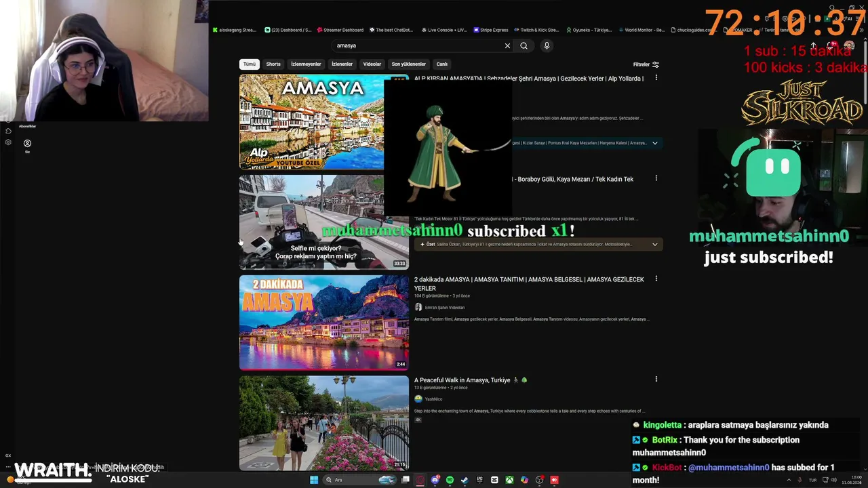868x488 pixels.
Task: Select the Son yüklenenler filter chip
Action: click(x=409, y=64)
